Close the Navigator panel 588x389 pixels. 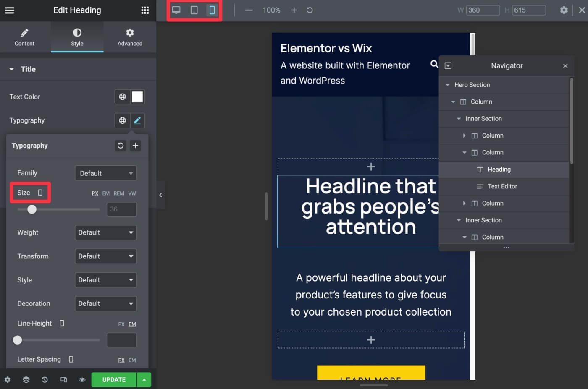(x=565, y=66)
